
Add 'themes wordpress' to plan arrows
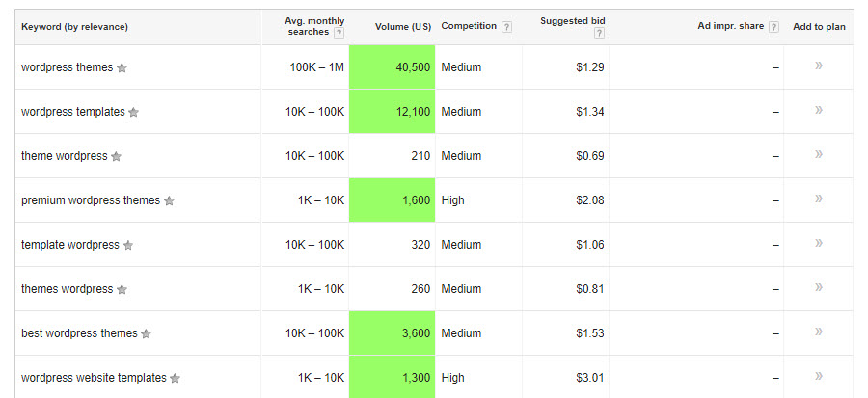[819, 287]
